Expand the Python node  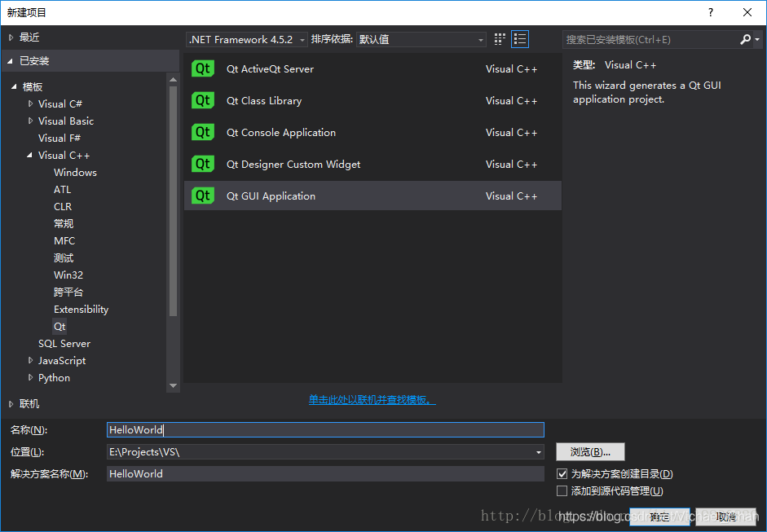click(x=30, y=377)
